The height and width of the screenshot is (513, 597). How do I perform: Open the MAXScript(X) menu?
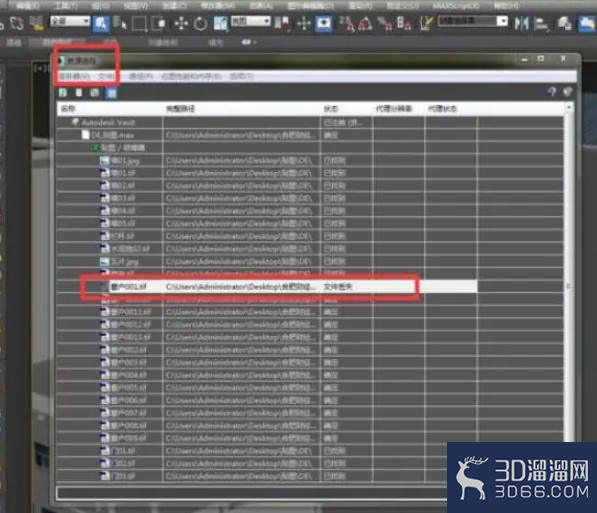pyautogui.click(x=456, y=5)
